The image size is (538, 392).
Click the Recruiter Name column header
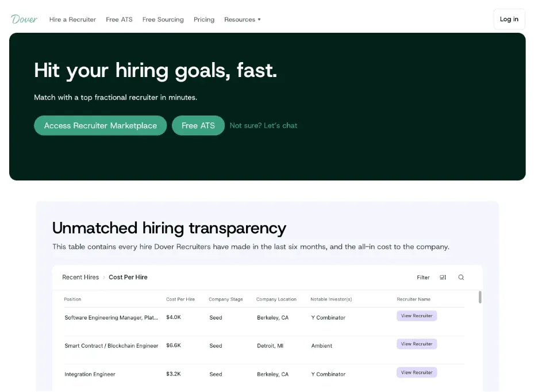[413, 299]
